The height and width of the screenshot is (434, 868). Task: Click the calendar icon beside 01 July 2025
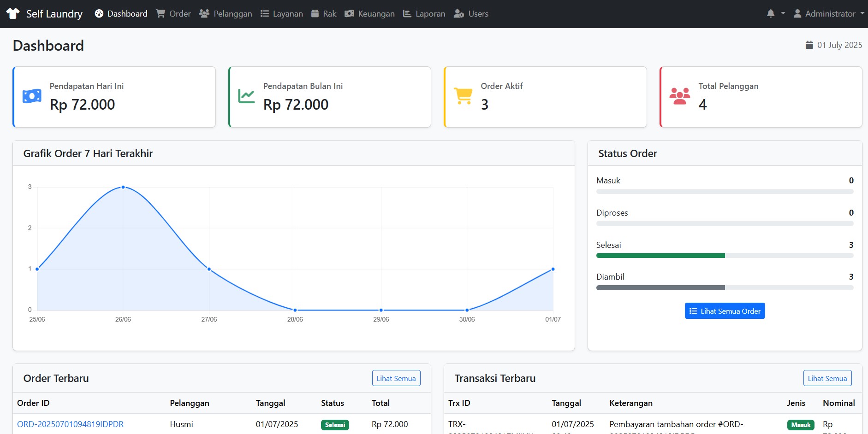[x=809, y=45]
